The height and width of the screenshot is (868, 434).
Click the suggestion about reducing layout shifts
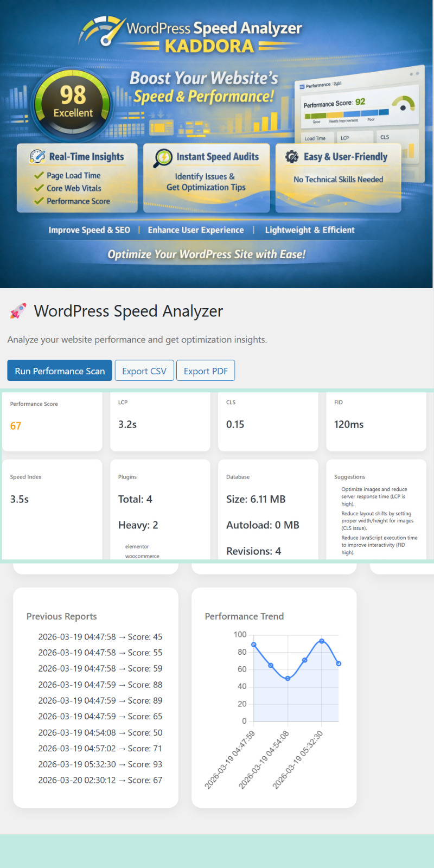(x=378, y=521)
